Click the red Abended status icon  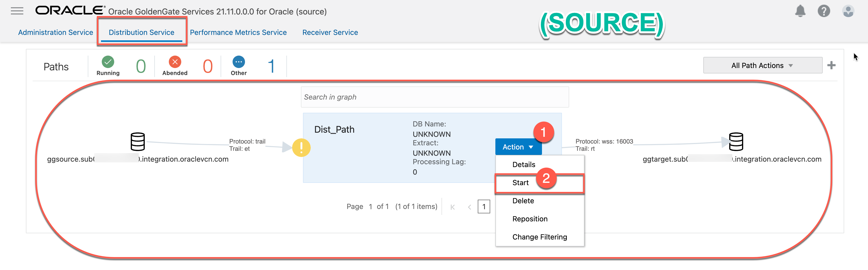[x=175, y=62]
